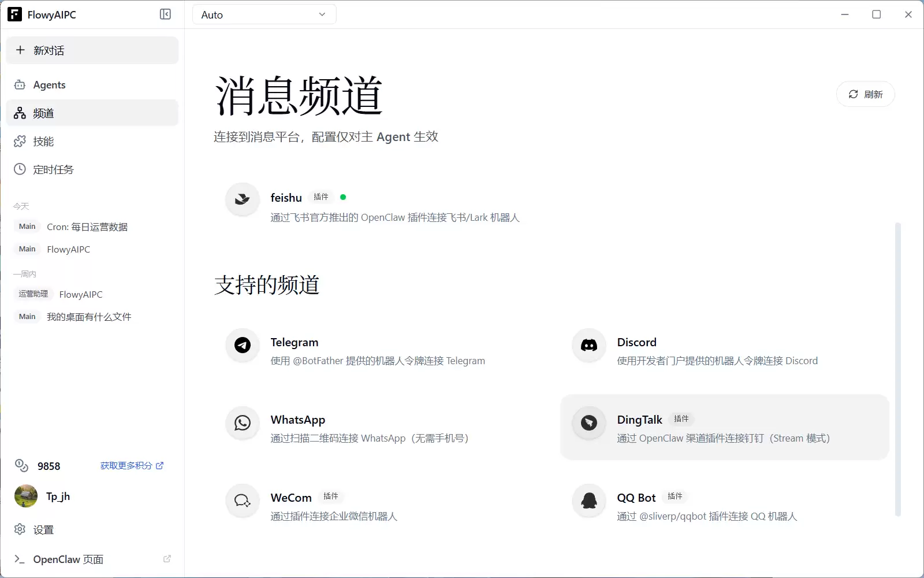Screen dimensions: 924x578
Task: Open the Cron: 每日运营数据 conversation
Action: coord(87,227)
